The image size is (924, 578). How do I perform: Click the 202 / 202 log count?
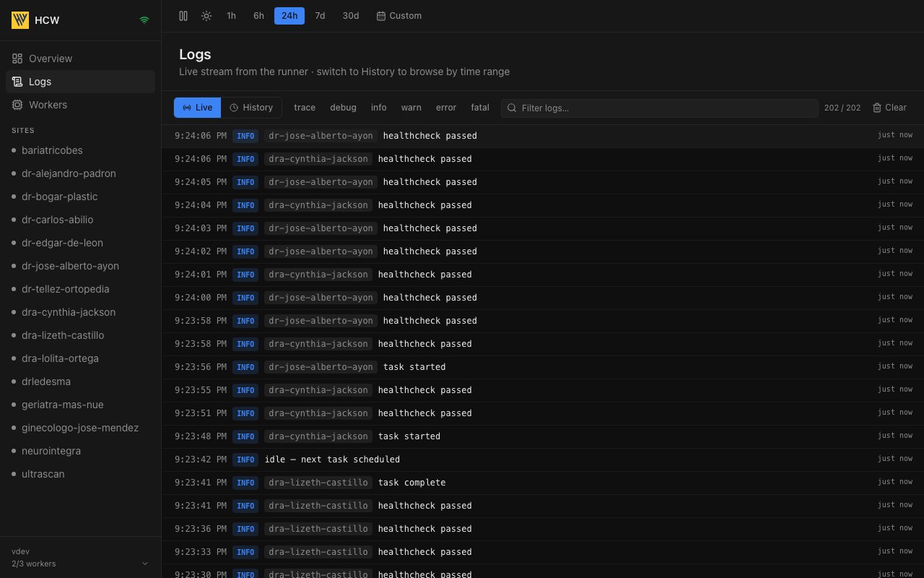842,108
